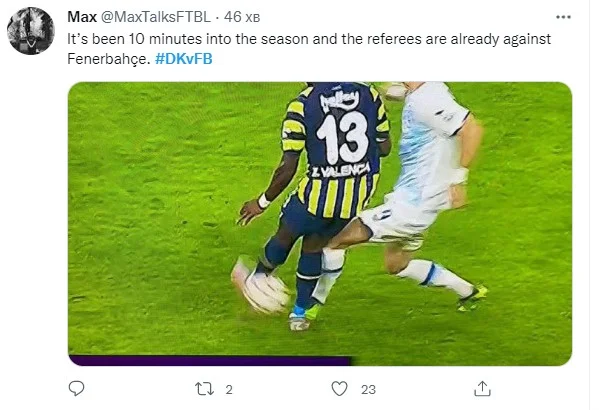Expand the attached football match image

[320, 224]
